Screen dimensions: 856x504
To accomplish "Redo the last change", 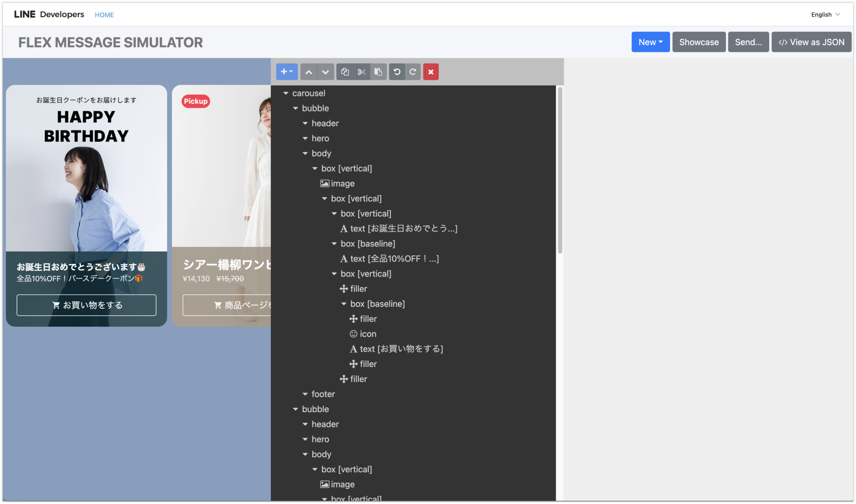I will click(413, 71).
